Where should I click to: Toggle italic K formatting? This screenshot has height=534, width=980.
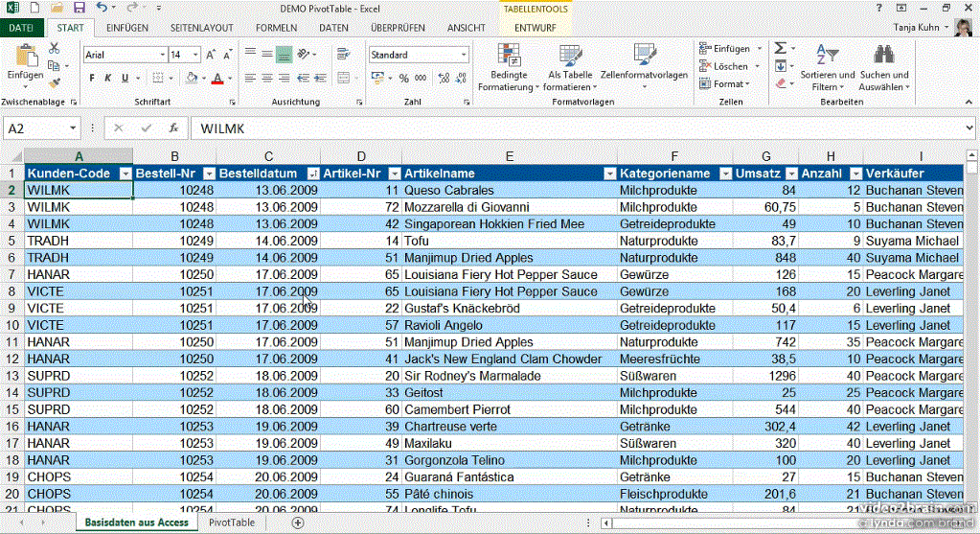coord(108,79)
